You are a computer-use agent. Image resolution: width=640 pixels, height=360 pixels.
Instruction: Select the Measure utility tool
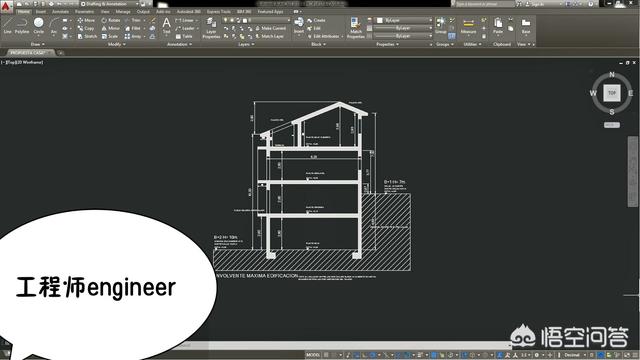click(x=468, y=26)
